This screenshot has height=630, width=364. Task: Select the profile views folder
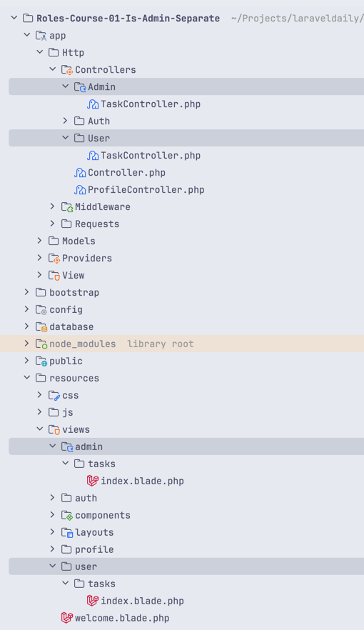coord(94,549)
